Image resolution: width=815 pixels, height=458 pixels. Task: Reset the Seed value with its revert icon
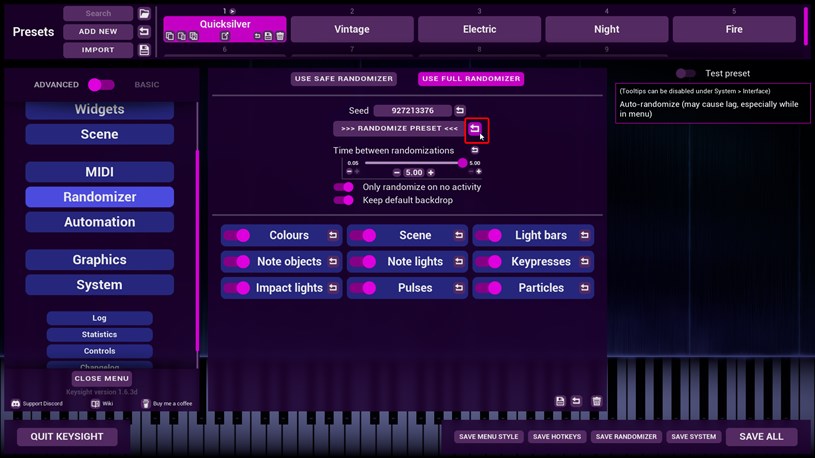(x=460, y=110)
